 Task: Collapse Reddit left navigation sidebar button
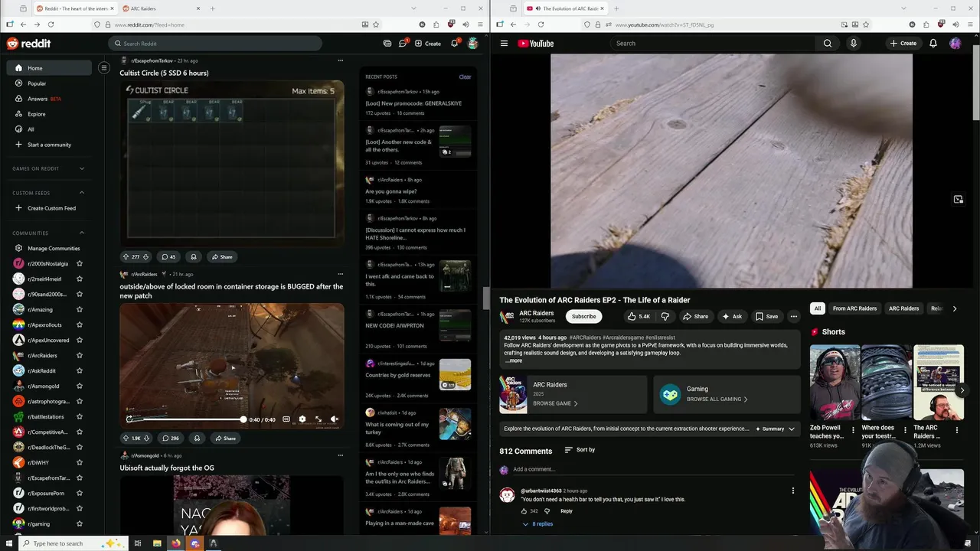click(104, 68)
